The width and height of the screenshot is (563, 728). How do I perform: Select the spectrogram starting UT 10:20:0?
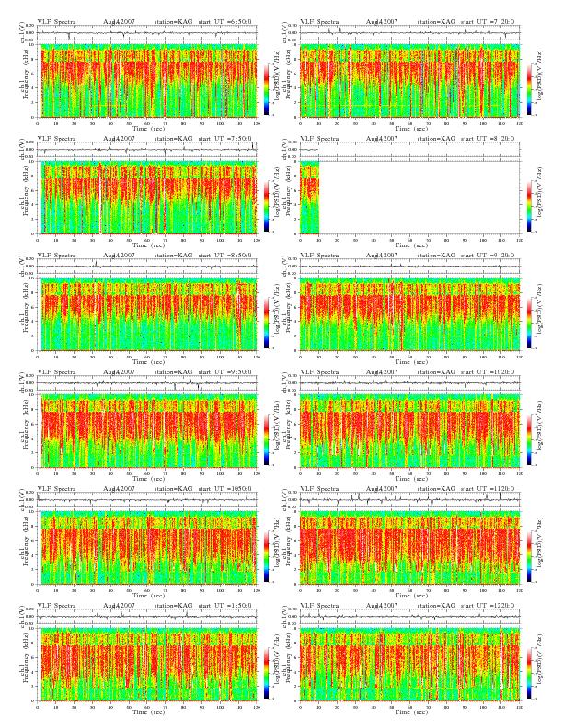coord(409,431)
